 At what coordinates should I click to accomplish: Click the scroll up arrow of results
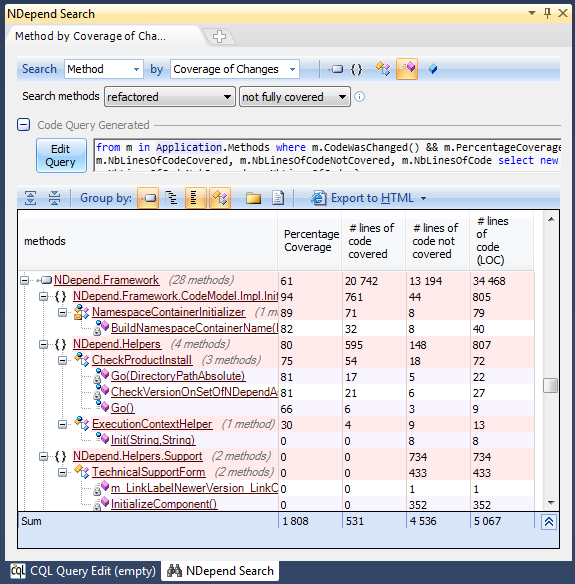[x=551, y=219]
